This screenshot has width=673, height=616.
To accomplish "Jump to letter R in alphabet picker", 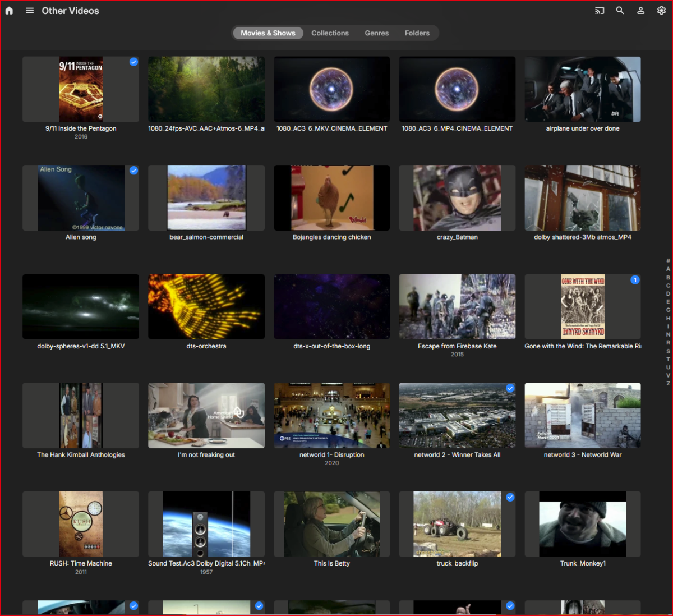I will (x=668, y=342).
